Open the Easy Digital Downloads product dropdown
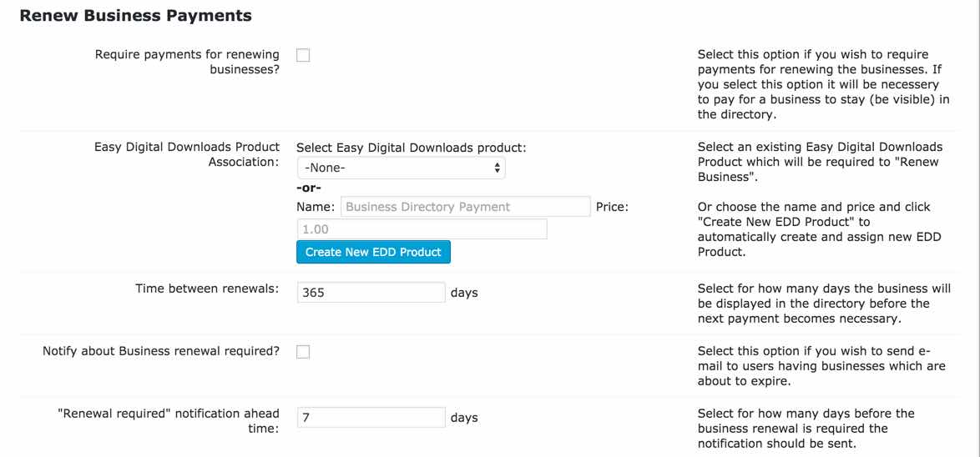 [401, 168]
